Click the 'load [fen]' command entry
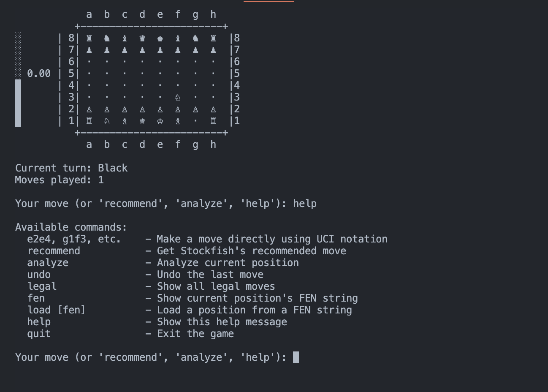The height and width of the screenshot is (392, 548). click(x=56, y=310)
